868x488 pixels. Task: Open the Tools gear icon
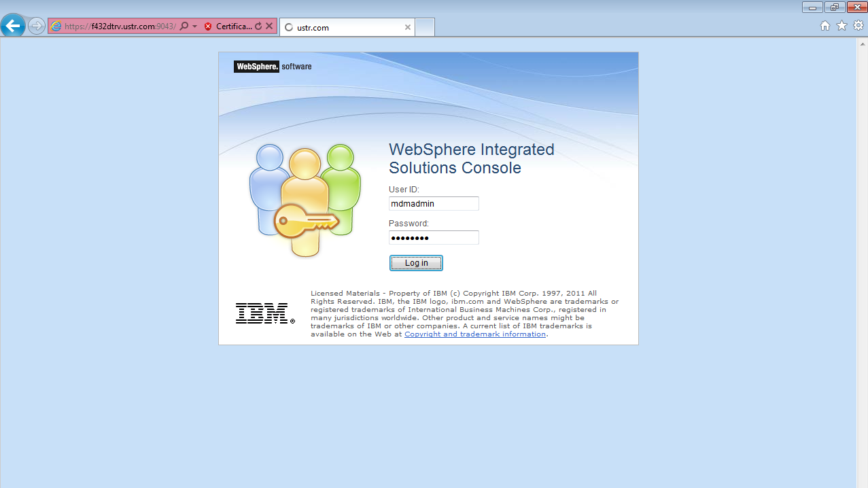pyautogui.click(x=858, y=26)
